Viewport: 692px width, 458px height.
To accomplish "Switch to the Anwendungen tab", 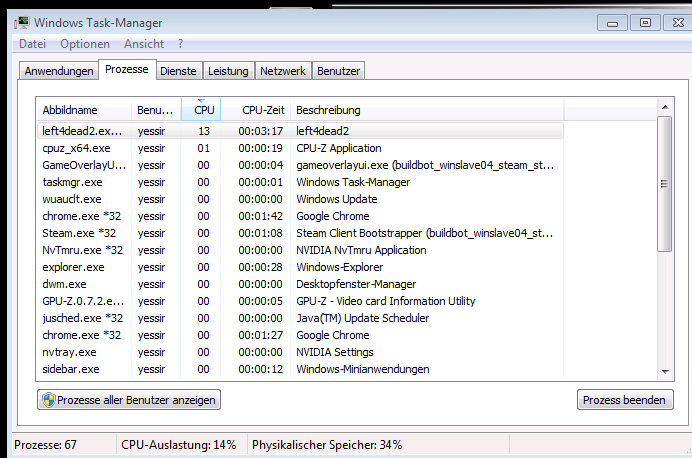I will 59,71.
